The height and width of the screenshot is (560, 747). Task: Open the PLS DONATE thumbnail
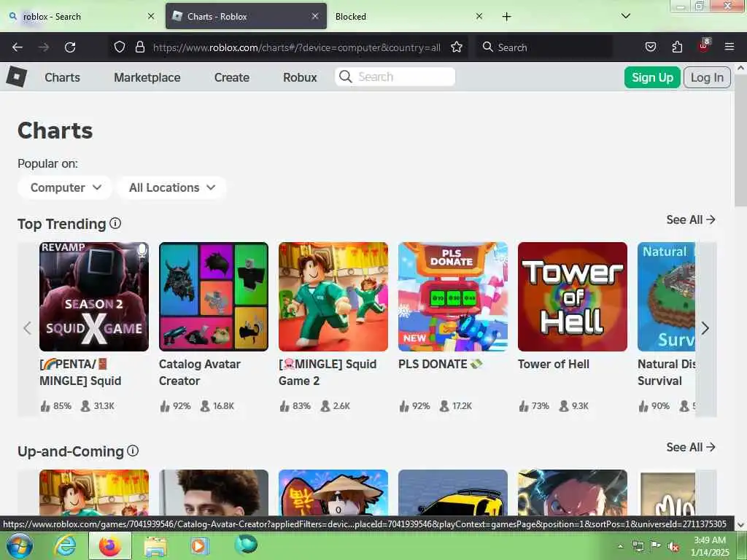(x=453, y=297)
